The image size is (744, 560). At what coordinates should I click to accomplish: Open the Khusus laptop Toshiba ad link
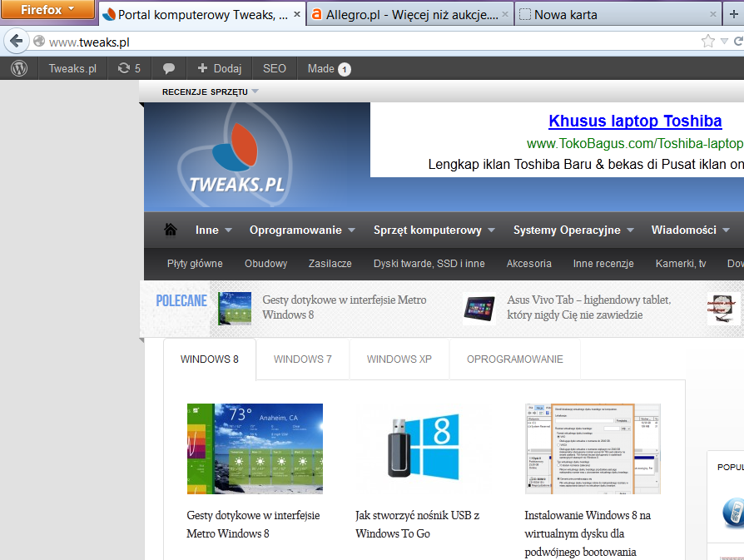(x=635, y=121)
